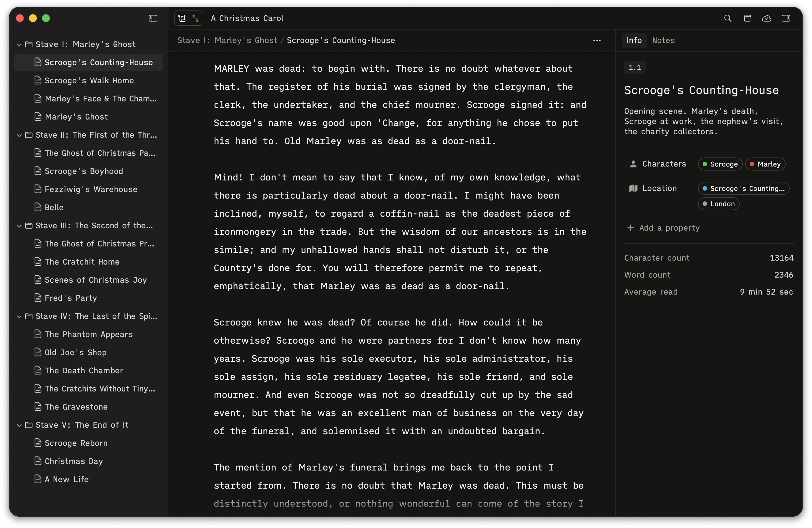Open search with the magnifier icon
This screenshot has width=812, height=528.
tap(728, 18)
